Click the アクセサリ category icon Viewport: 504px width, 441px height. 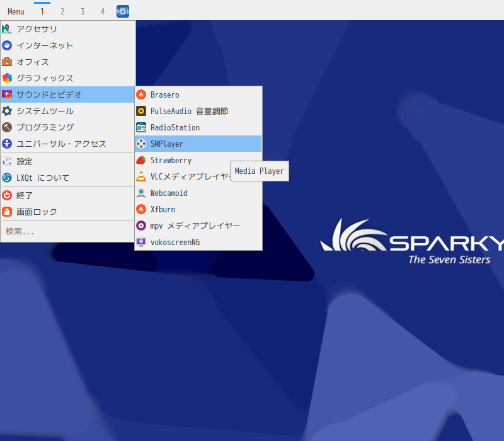(7, 29)
